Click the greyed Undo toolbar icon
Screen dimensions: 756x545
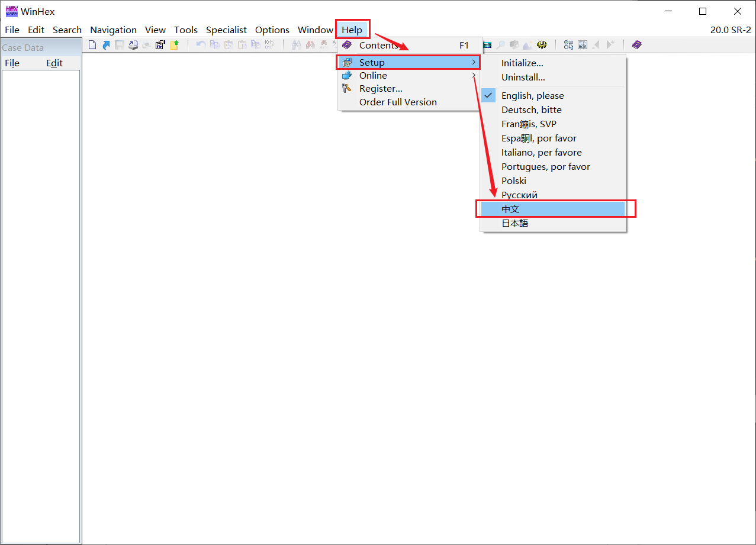[x=201, y=45]
